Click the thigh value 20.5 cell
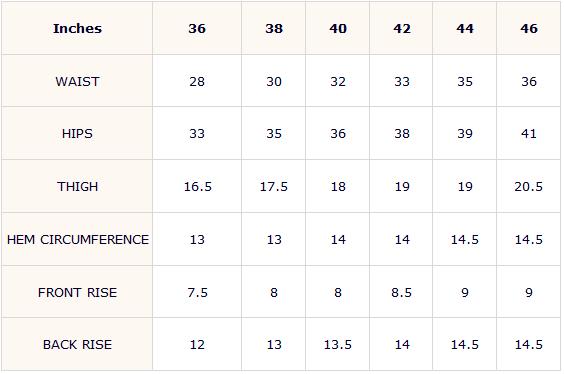This screenshot has width=564, height=374. (528, 186)
